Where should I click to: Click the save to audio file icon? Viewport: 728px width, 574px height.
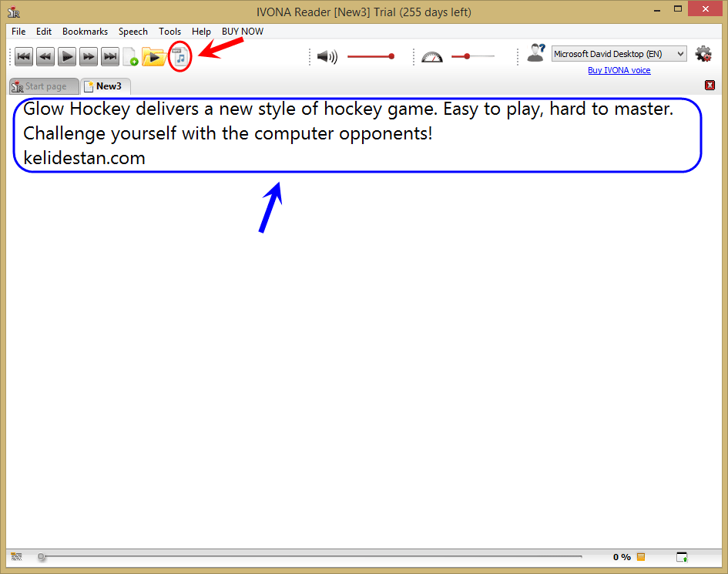tap(180, 57)
